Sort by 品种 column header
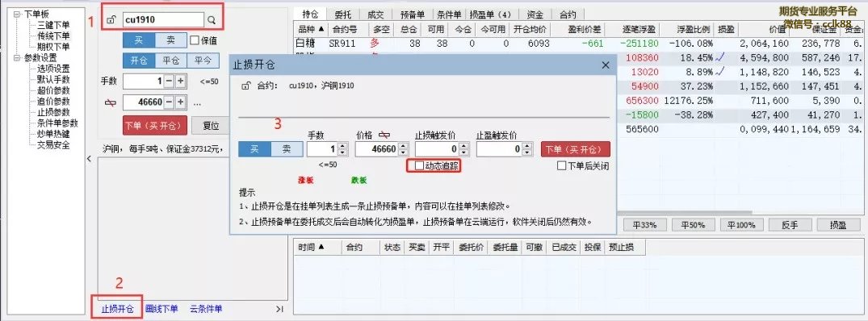This screenshot has height=321, width=868. [310, 29]
